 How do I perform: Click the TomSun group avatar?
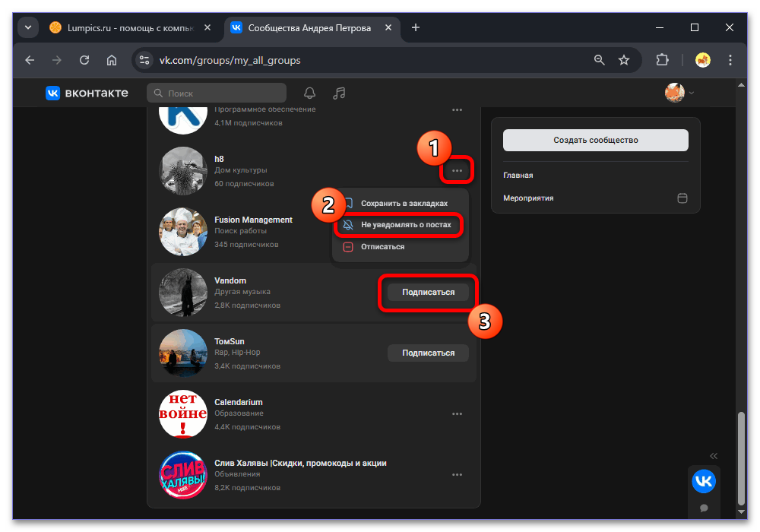183,353
